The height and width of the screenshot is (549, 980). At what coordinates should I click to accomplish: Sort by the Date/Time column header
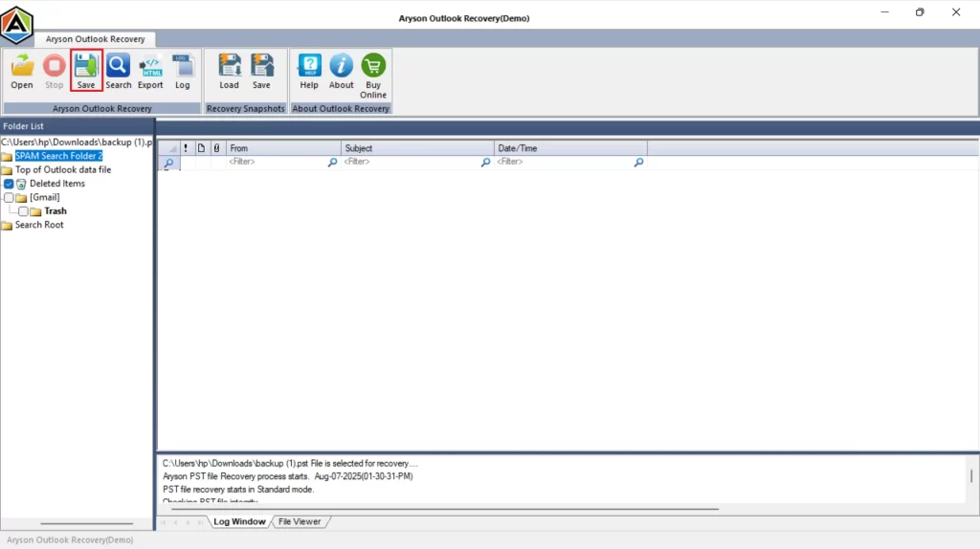pos(570,148)
